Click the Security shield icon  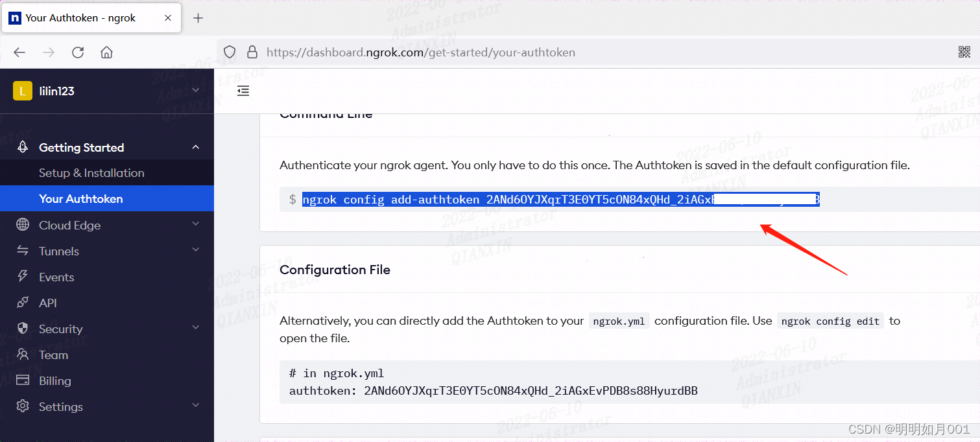(x=23, y=329)
